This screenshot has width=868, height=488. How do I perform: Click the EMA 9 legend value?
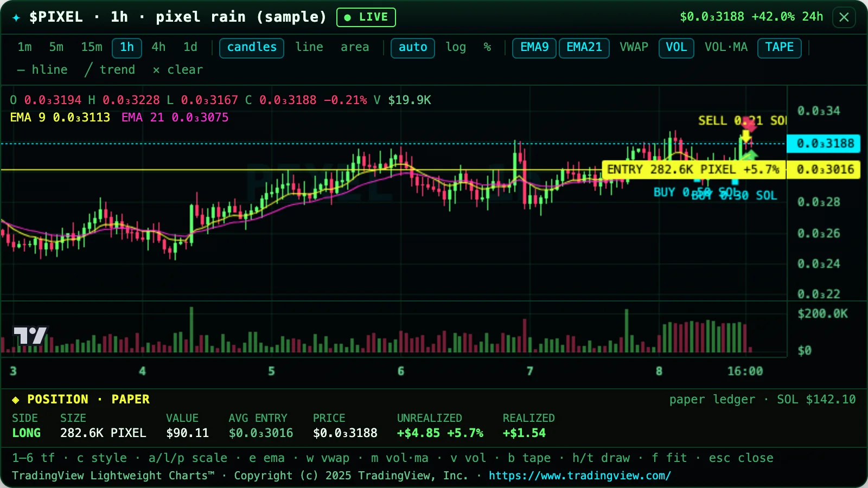[x=60, y=118]
